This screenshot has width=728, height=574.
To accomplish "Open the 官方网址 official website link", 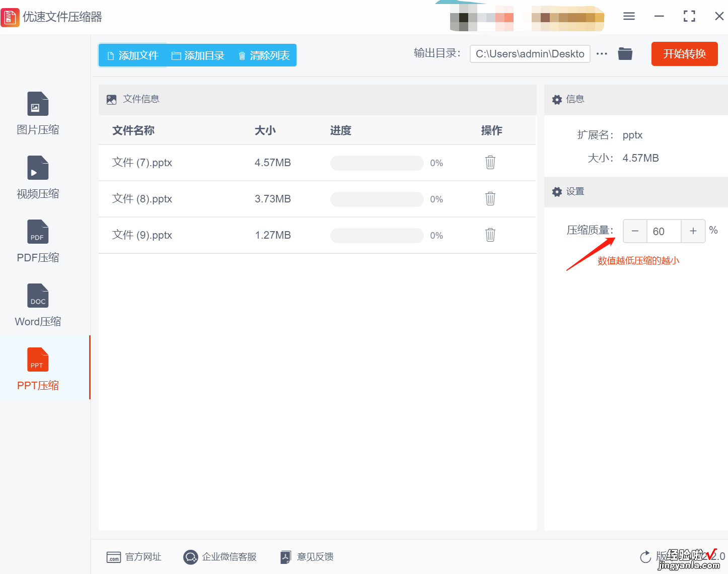I will 134,557.
